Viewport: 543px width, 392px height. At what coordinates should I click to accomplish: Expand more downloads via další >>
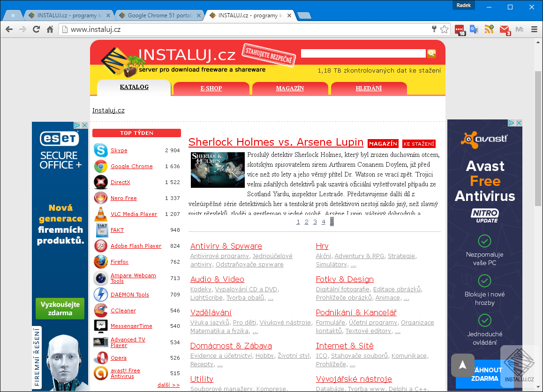[x=169, y=385]
